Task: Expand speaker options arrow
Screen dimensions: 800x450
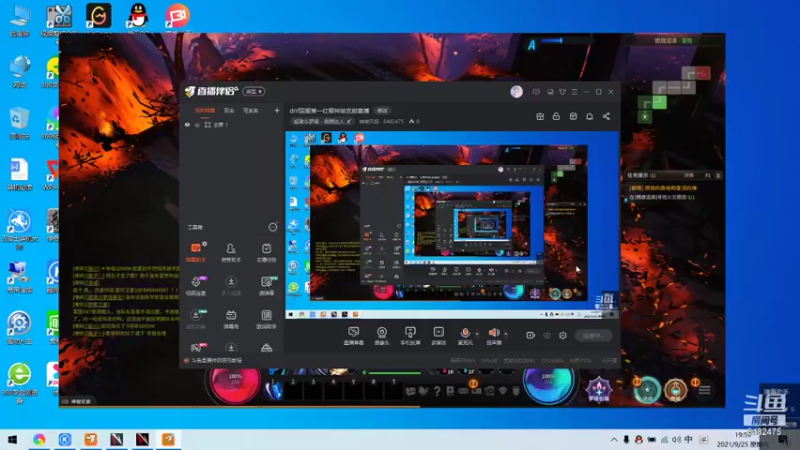Action: click(506, 334)
